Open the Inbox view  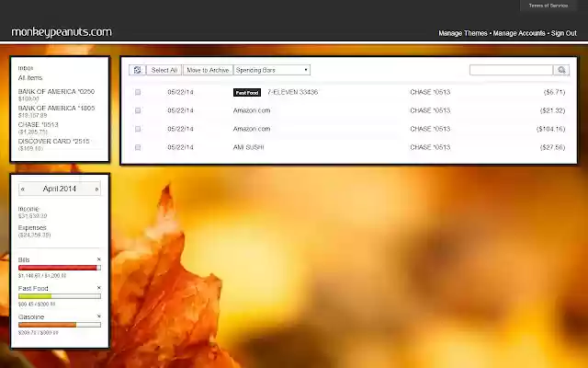(x=26, y=68)
